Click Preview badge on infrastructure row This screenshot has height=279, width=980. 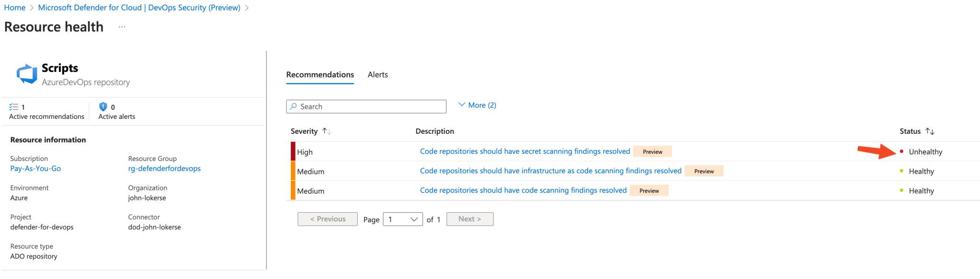click(x=704, y=171)
